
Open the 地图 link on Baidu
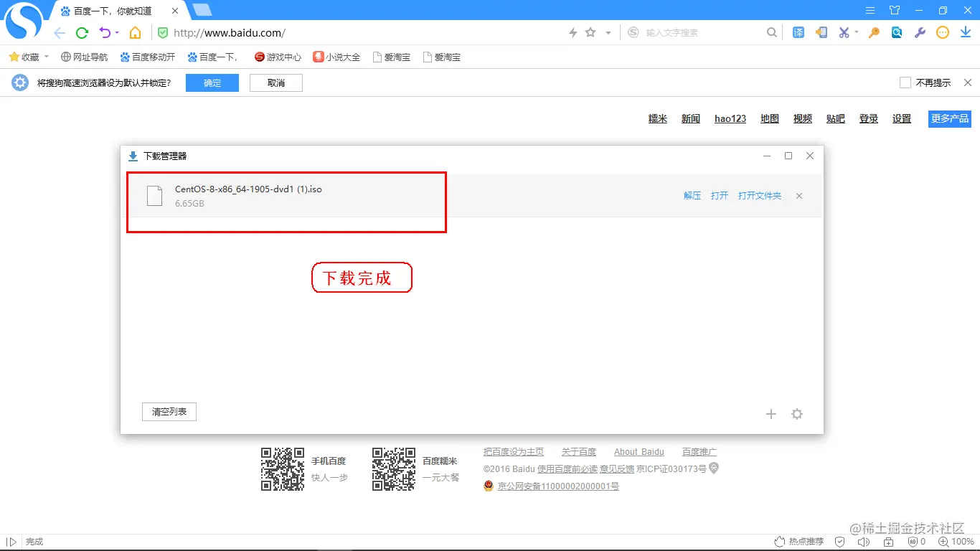tap(770, 119)
